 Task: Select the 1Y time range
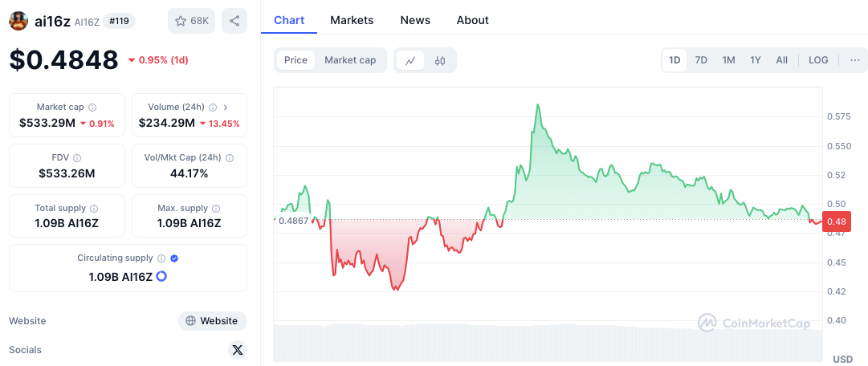pyautogui.click(x=755, y=60)
